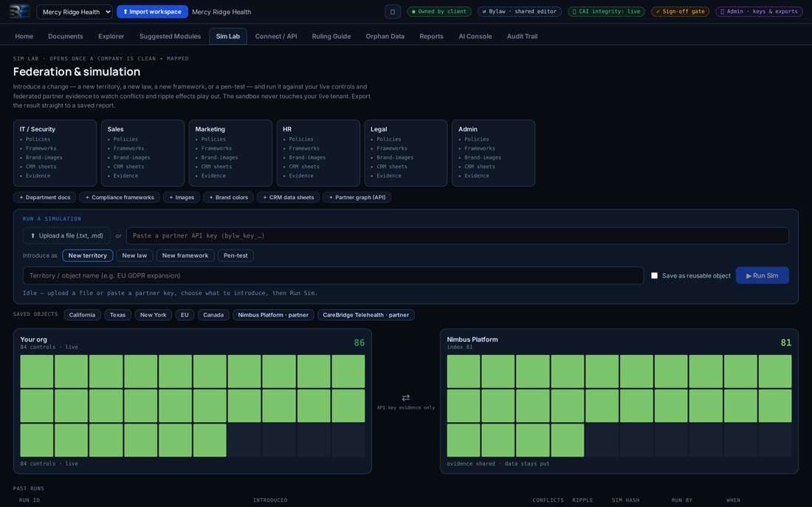Choose New law introduce option
812x507 pixels.
[134, 255]
